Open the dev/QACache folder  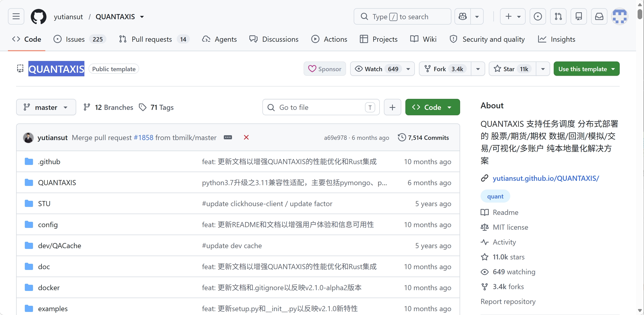[60, 246]
